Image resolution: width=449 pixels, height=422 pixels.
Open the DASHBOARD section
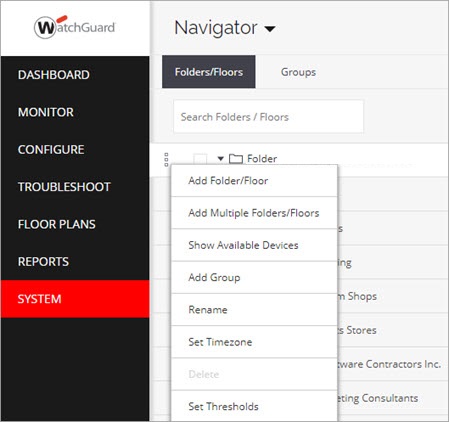pos(75,75)
